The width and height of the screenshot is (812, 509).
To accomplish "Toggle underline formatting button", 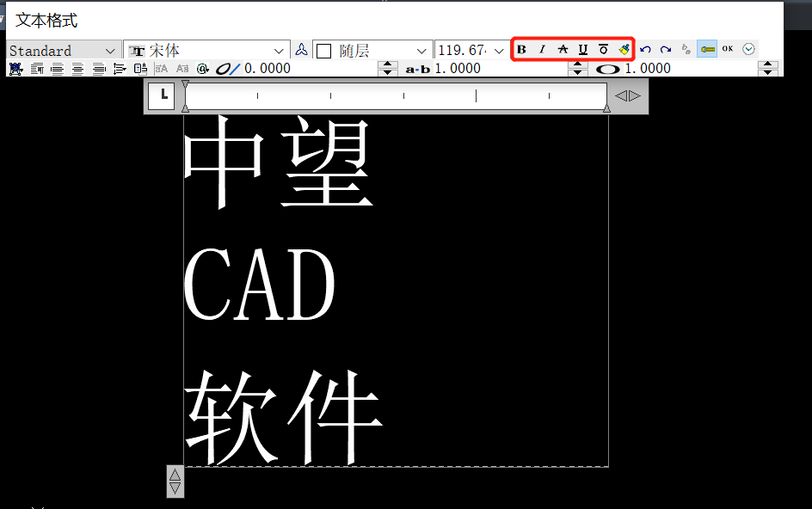I will pyautogui.click(x=582, y=50).
